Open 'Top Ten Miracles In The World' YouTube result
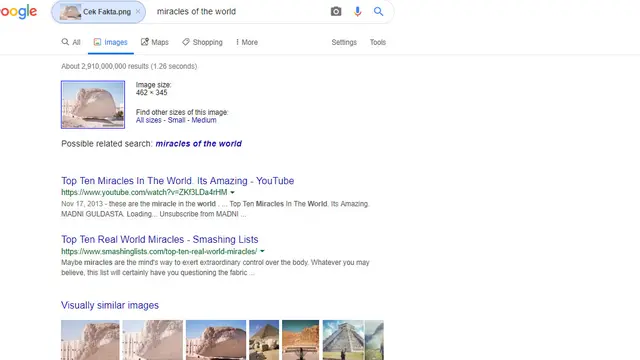 [x=178, y=181]
